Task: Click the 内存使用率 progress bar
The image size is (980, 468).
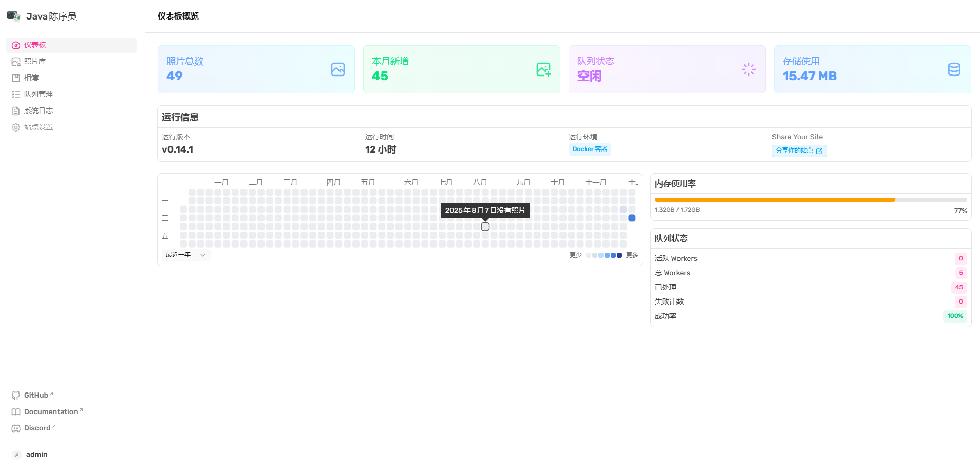Action: (x=811, y=200)
